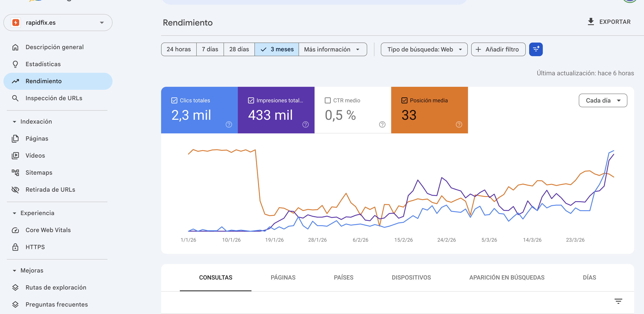Viewport: 644px width, 314px height.
Task: Select the 28 días date range
Action: click(x=239, y=49)
